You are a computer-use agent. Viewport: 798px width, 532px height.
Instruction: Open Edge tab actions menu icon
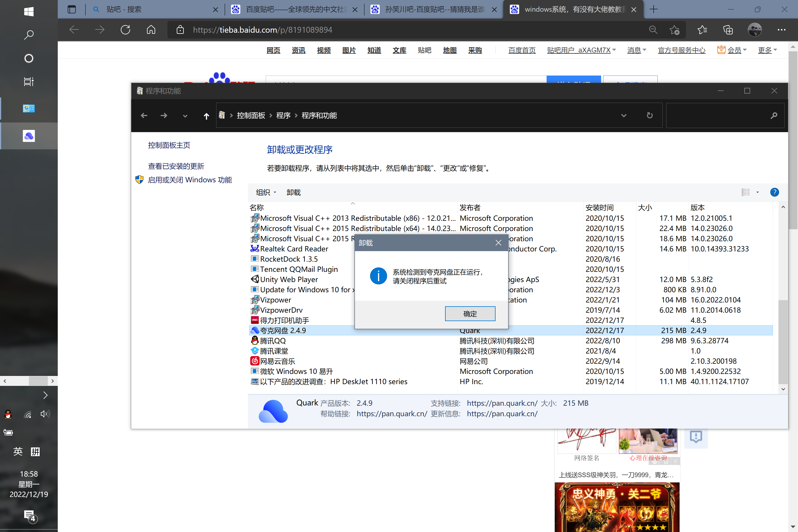point(71,9)
